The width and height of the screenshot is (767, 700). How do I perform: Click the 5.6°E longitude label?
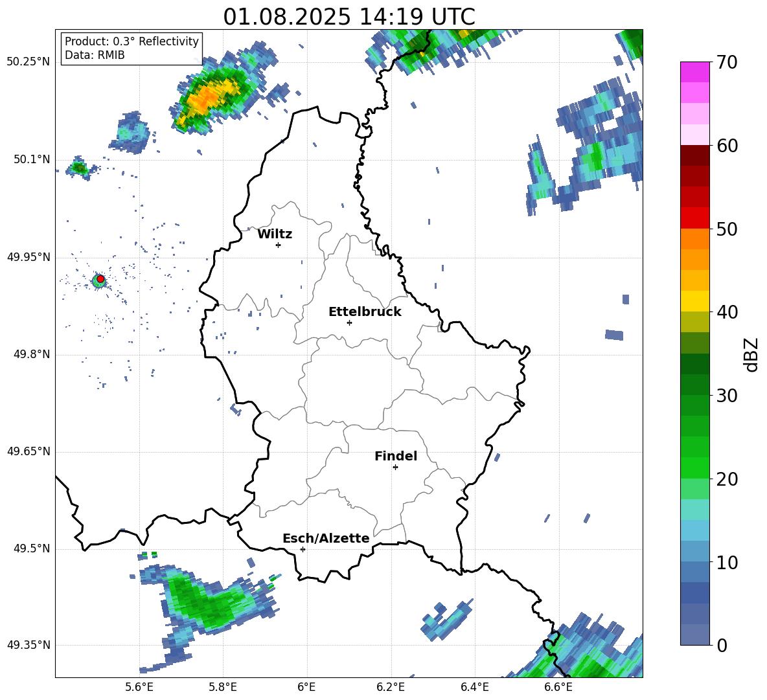pyautogui.click(x=139, y=687)
